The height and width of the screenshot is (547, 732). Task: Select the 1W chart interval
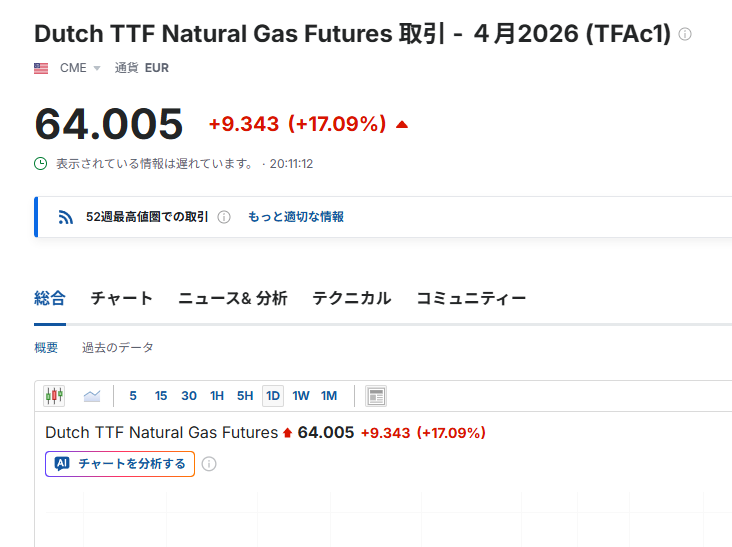click(x=301, y=396)
